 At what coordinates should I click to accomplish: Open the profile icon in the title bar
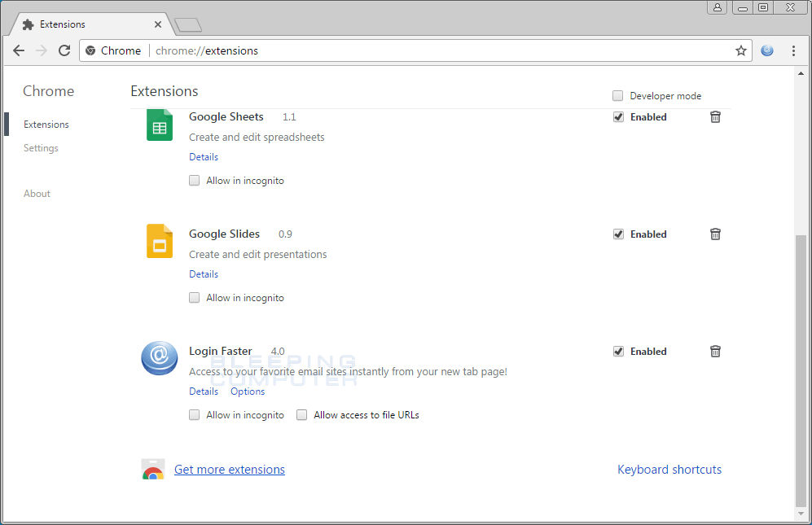pyautogui.click(x=716, y=7)
